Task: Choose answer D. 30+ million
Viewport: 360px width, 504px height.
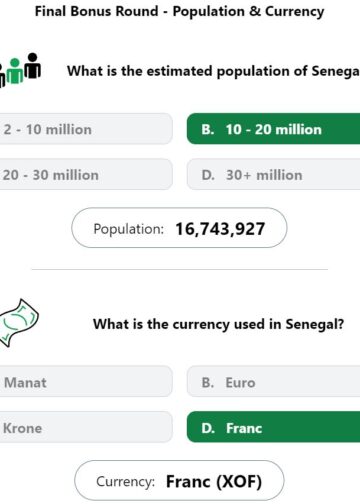Action: coord(273,174)
